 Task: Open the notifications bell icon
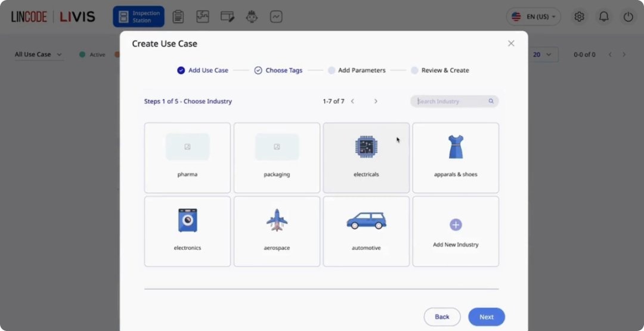pyautogui.click(x=603, y=17)
